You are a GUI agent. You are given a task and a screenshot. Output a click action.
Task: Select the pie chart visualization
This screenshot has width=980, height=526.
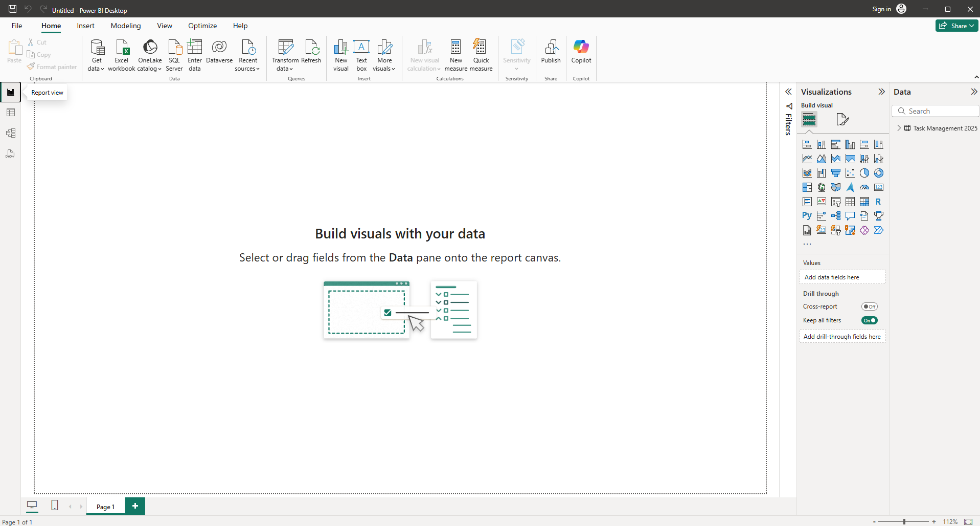tap(864, 173)
